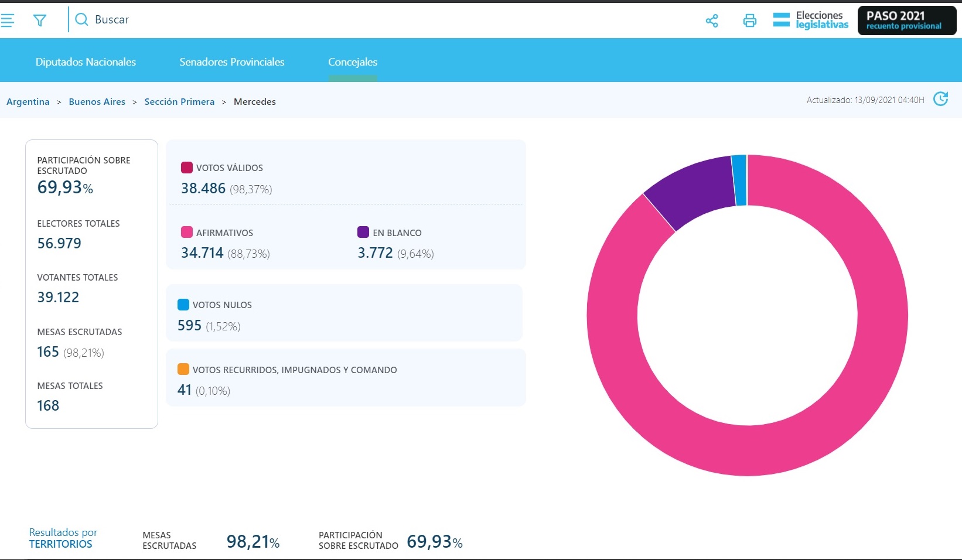This screenshot has height=560, width=962.
Task: Go to Argentina breadcrumb link
Action: 28,102
